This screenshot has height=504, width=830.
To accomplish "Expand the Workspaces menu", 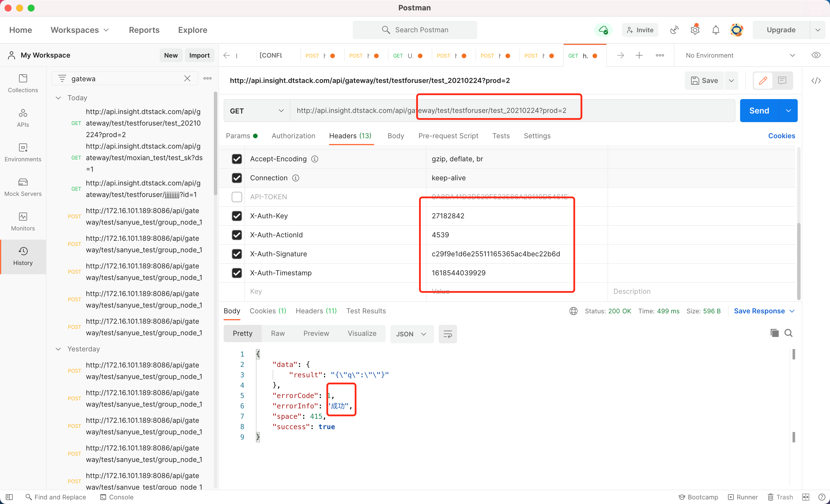I will click(x=80, y=30).
